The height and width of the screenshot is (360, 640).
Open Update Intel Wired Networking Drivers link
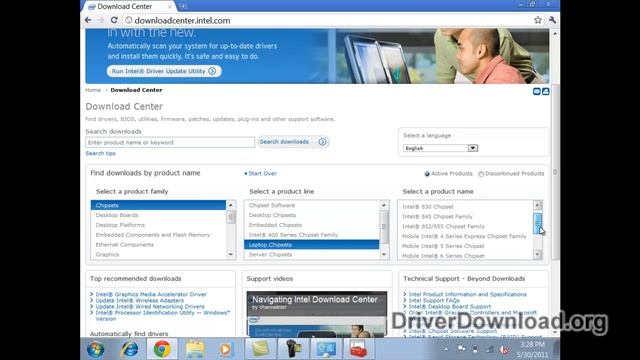(150, 307)
